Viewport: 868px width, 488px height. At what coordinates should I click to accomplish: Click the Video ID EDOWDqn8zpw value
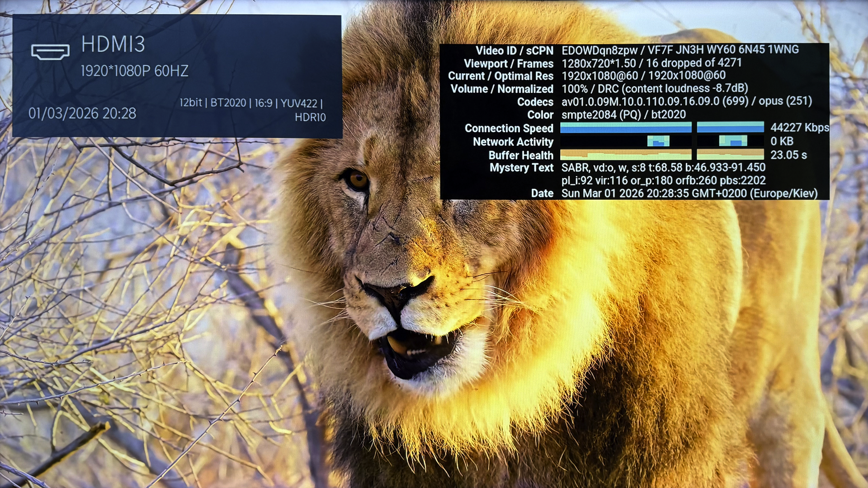pyautogui.click(x=599, y=50)
